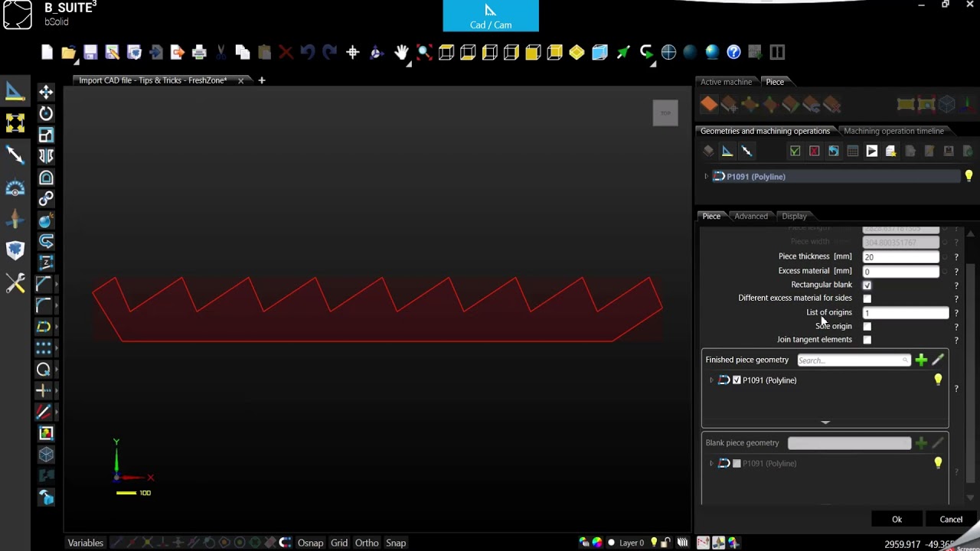Click the green checkmark select all icon
Screen dimensions: 980x551
click(x=795, y=151)
